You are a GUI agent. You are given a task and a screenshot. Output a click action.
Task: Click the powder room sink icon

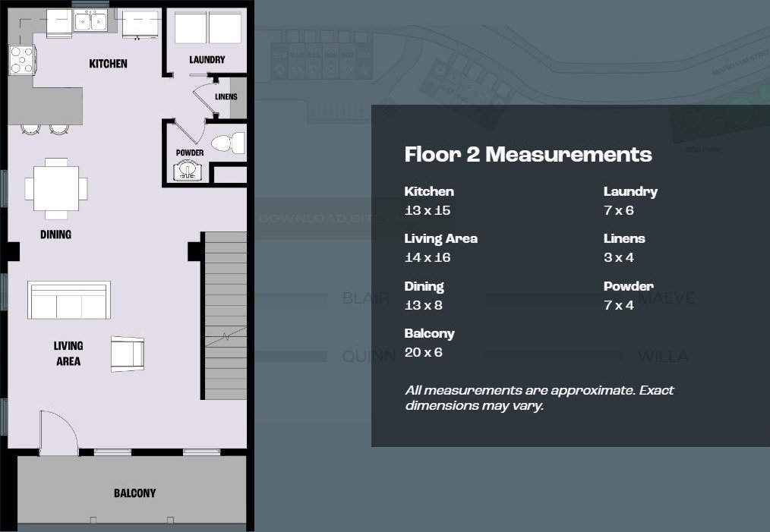187,172
